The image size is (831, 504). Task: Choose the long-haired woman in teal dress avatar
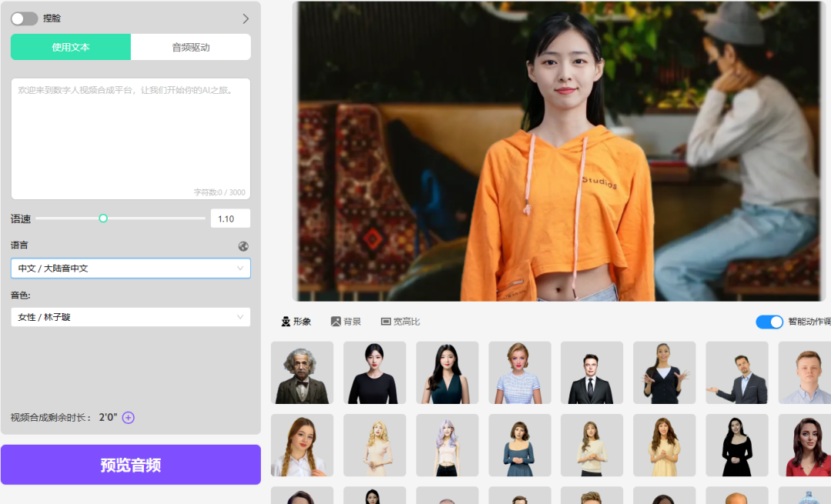pyautogui.click(x=447, y=372)
